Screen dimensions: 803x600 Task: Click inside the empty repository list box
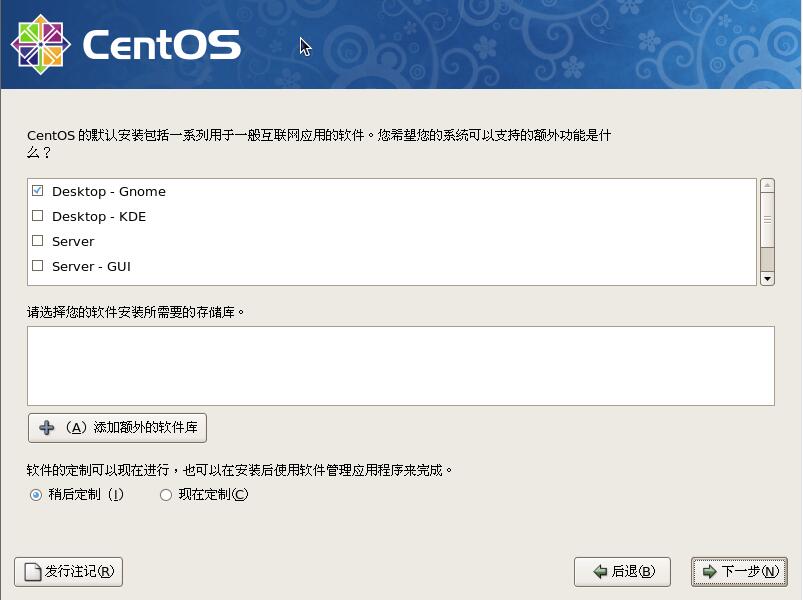(x=400, y=365)
